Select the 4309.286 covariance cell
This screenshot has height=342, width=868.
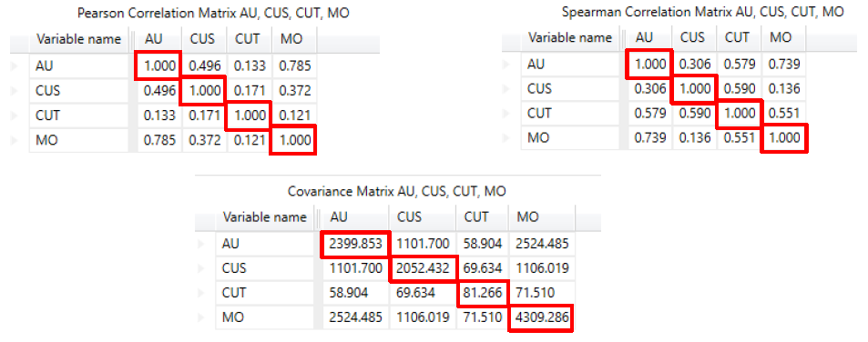(x=540, y=317)
